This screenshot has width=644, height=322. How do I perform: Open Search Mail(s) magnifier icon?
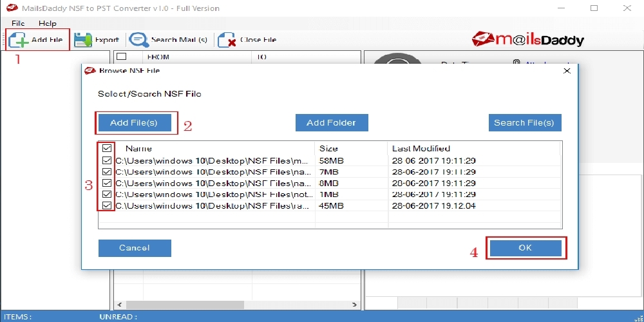139,40
